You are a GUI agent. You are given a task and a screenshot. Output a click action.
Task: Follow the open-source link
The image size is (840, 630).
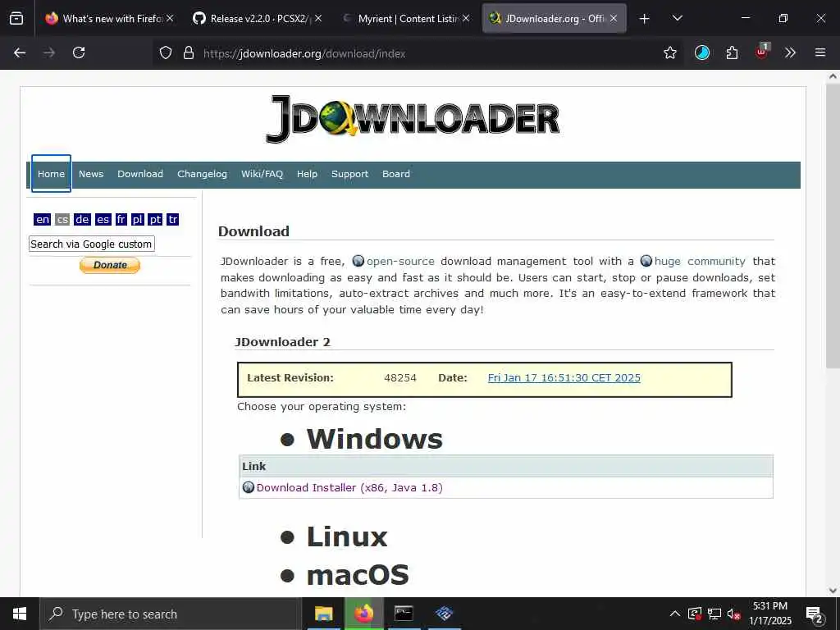coord(400,261)
